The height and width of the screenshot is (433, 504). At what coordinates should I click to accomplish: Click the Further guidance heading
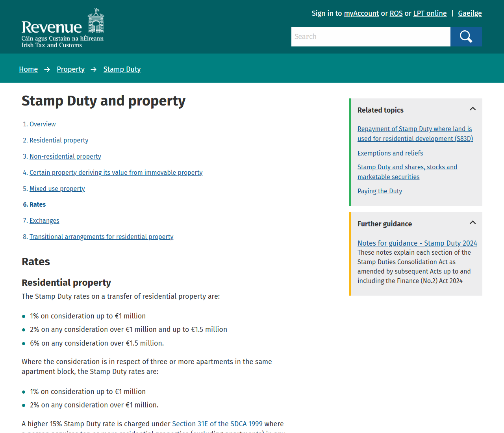[385, 224]
